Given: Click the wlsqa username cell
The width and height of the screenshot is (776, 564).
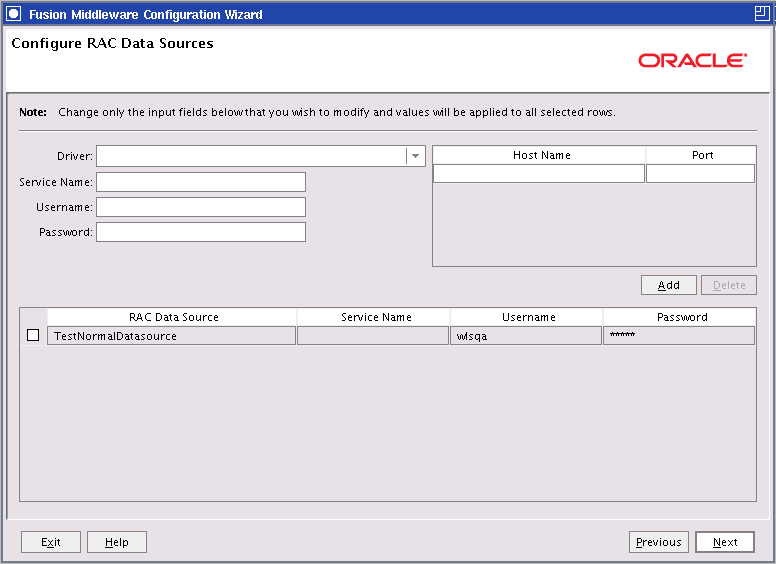Looking at the screenshot, I should [526, 335].
